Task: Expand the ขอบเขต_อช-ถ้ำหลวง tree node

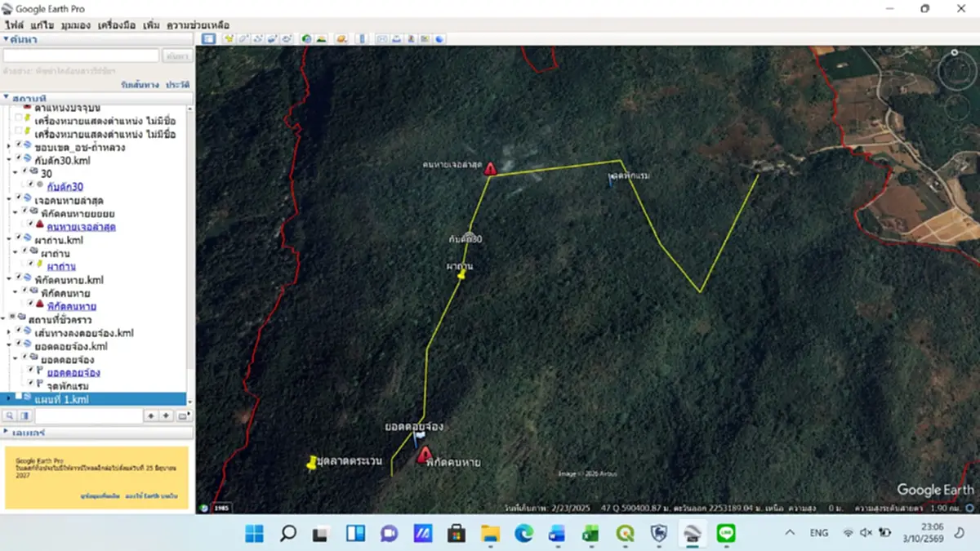Action: tap(9, 147)
